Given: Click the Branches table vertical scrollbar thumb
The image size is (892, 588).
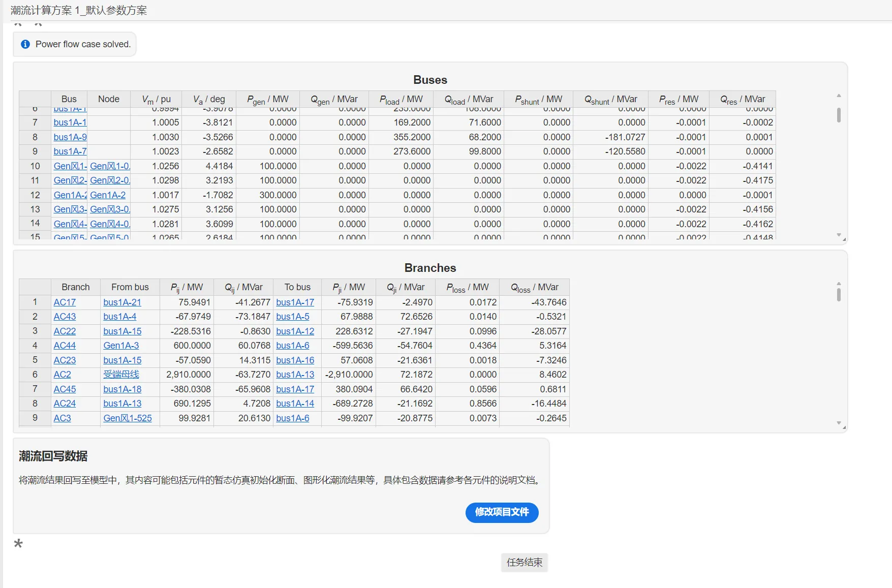Looking at the screenshot, I should 839,295.
